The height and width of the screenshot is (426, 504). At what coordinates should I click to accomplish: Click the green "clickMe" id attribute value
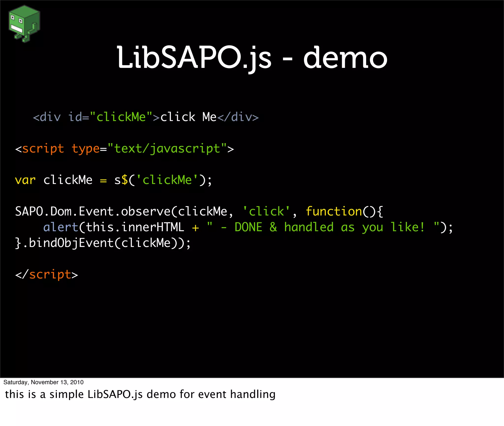point(121,117)
